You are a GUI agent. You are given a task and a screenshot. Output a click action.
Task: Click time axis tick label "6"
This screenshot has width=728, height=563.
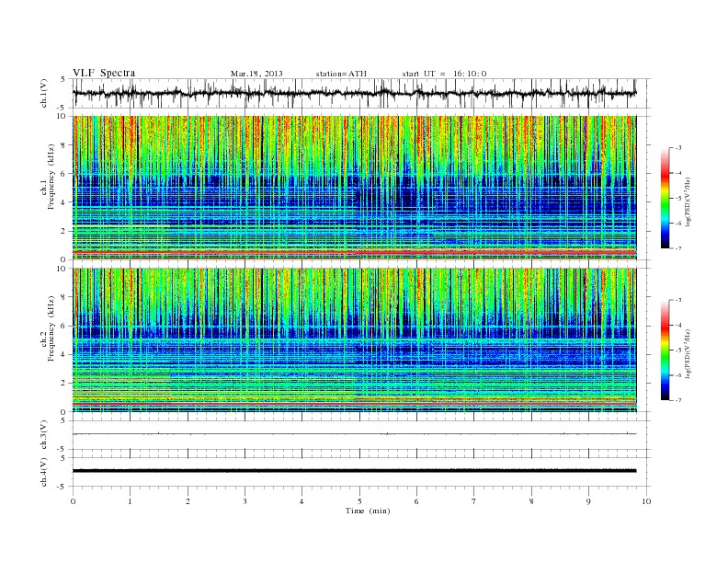point(416,501)
